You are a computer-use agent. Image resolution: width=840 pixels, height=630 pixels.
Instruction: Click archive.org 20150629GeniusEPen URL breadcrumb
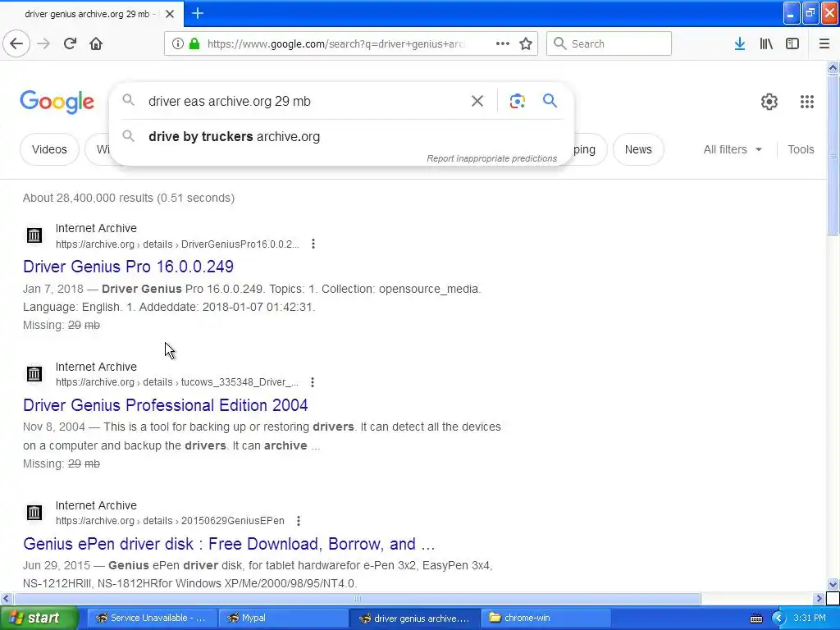tap(170, 521)
